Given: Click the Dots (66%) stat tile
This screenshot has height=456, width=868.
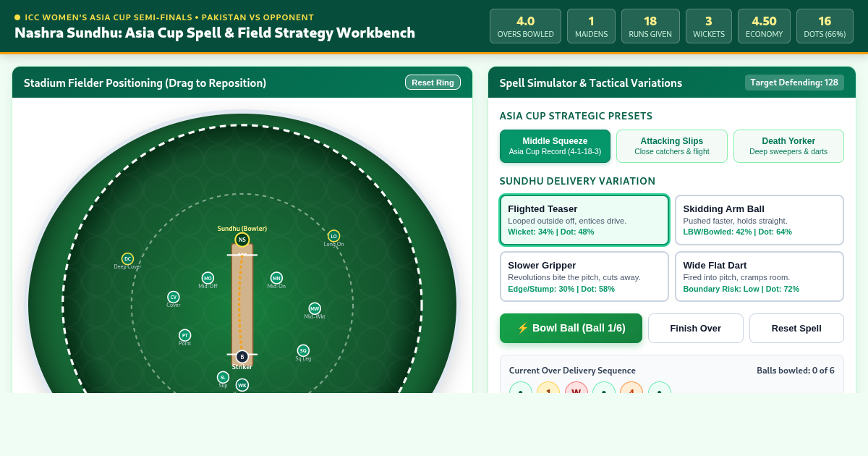Looking at the screenshot, I should [825, 26].
